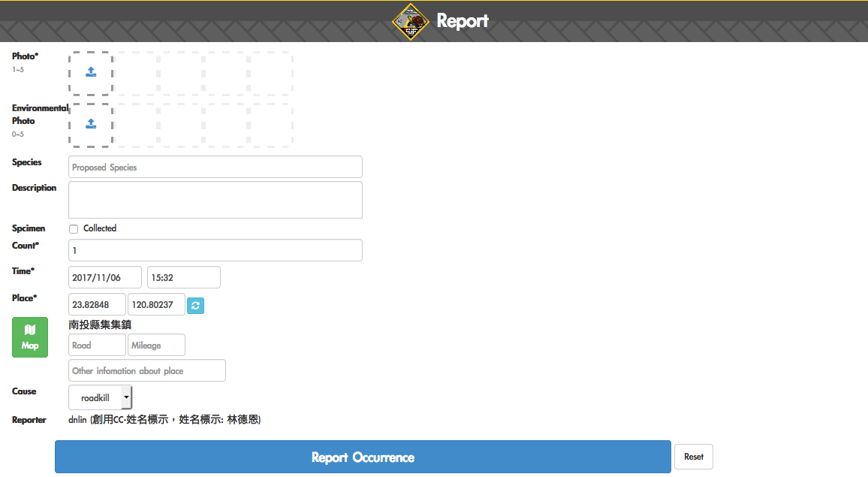Click the Report Occurrence button
868x477 pixels.
pos(363,457)
